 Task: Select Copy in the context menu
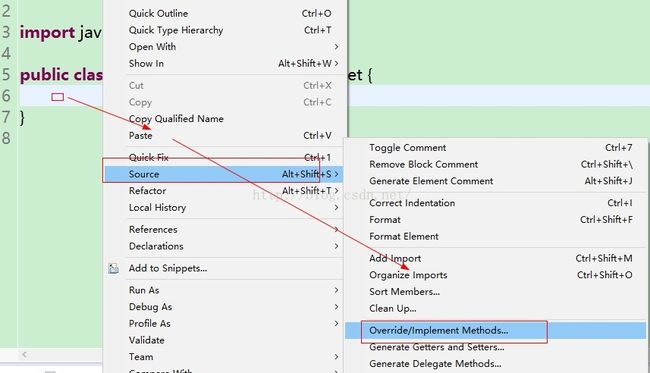coord(224,102)
